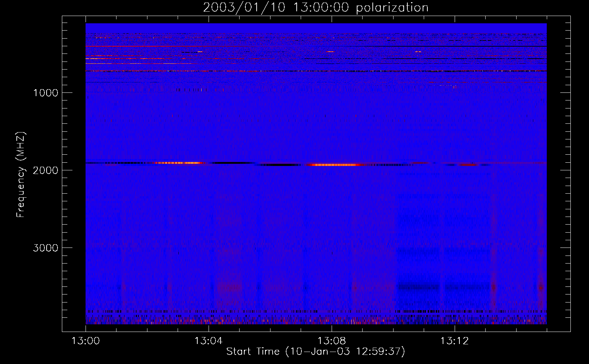Click the 13:04 time tick label
This screenshot has width=589, height=364.
point(208,341)
